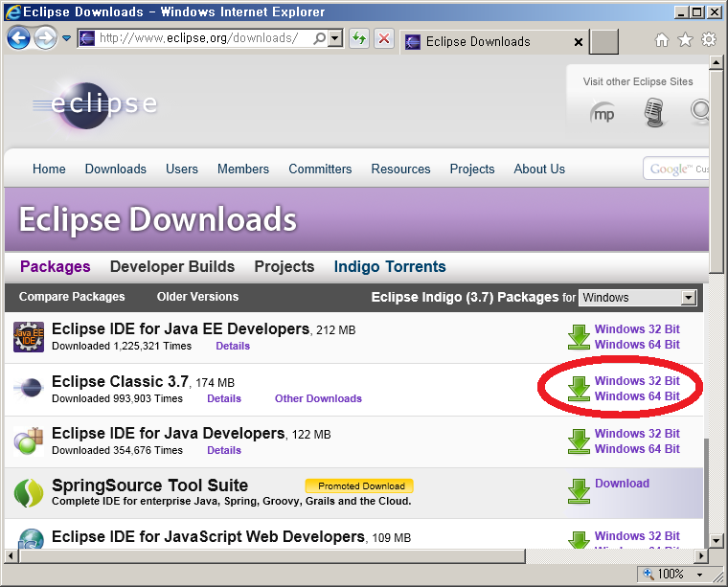Download Java Developers Windows 64 Bit
Viewport: 728px width, 587px height.
click(637, 449)
